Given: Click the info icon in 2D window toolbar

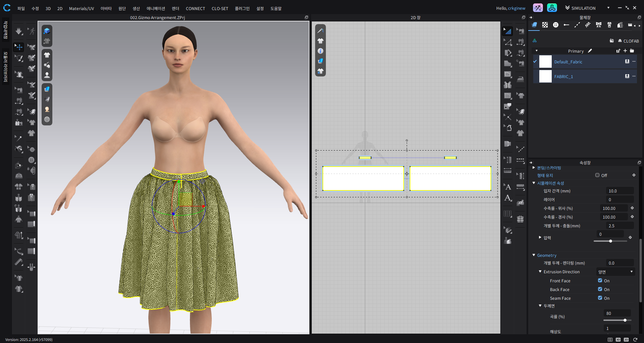Looking at the screenshot, I should coord(320,51).
